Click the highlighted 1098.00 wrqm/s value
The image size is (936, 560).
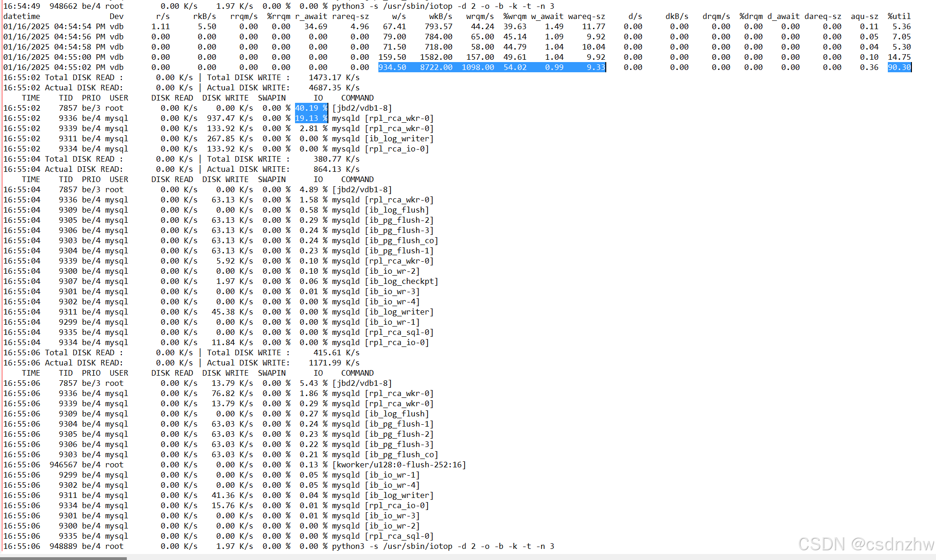click(477, 67)
